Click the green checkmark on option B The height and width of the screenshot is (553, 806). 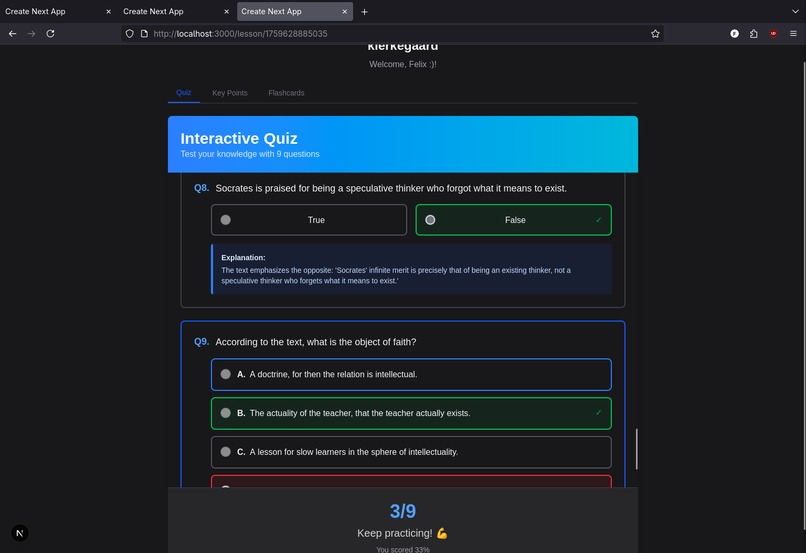598,413
